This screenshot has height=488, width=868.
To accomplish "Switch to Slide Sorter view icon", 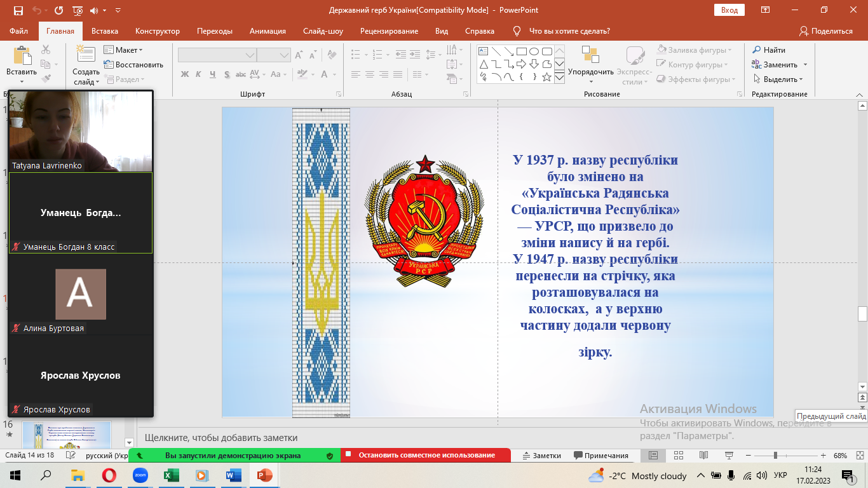I will coord(679,456).
